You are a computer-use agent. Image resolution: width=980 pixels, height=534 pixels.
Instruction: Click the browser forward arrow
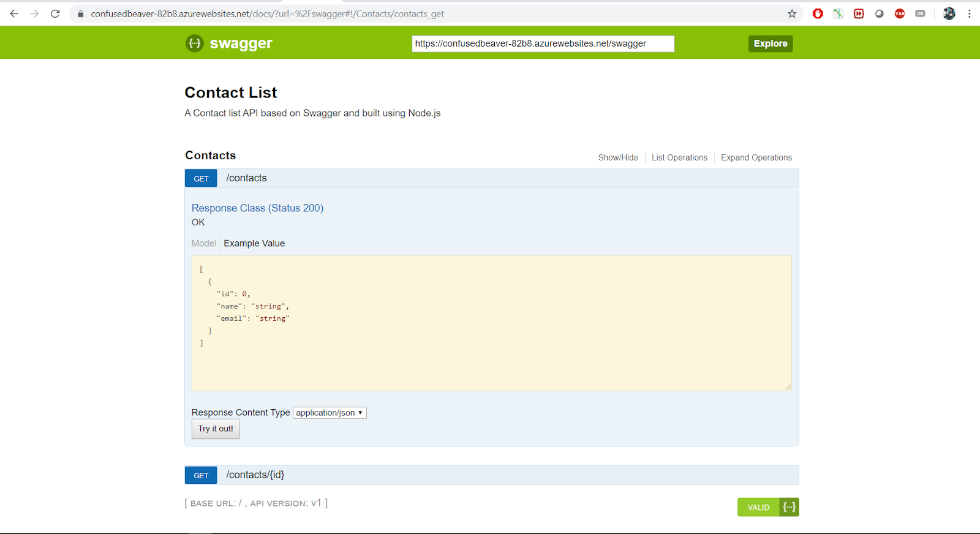click(x=35, y=13)
